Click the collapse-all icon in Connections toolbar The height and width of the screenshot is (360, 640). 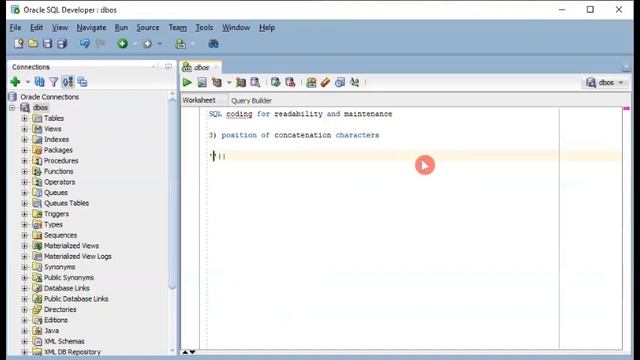82,82
